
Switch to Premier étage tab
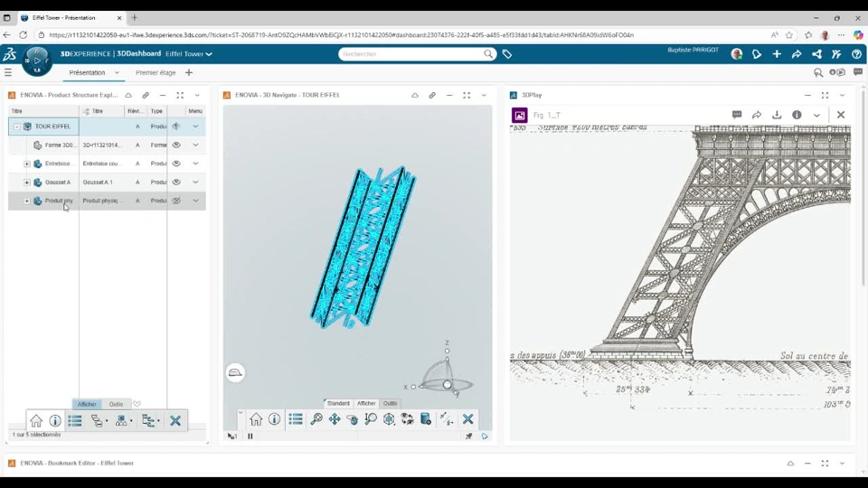156,72
